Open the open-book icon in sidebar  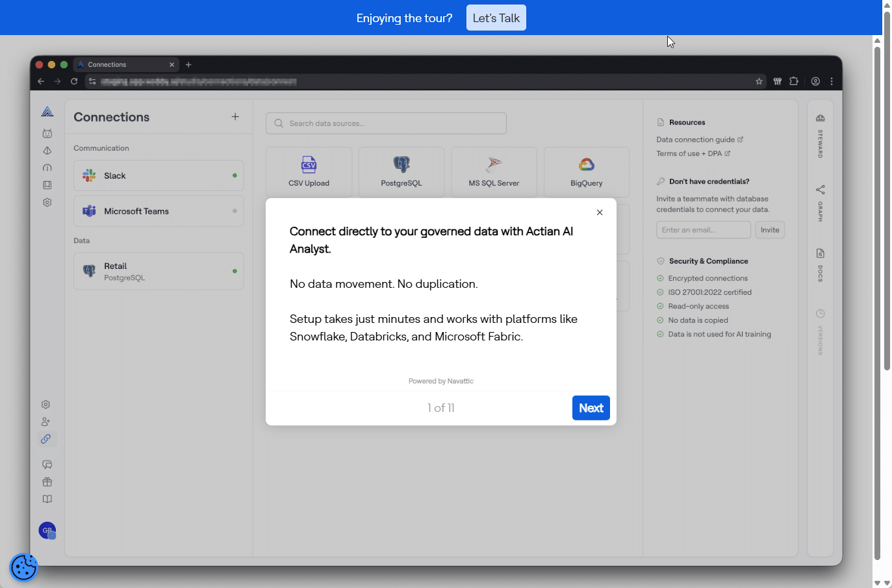47,499
